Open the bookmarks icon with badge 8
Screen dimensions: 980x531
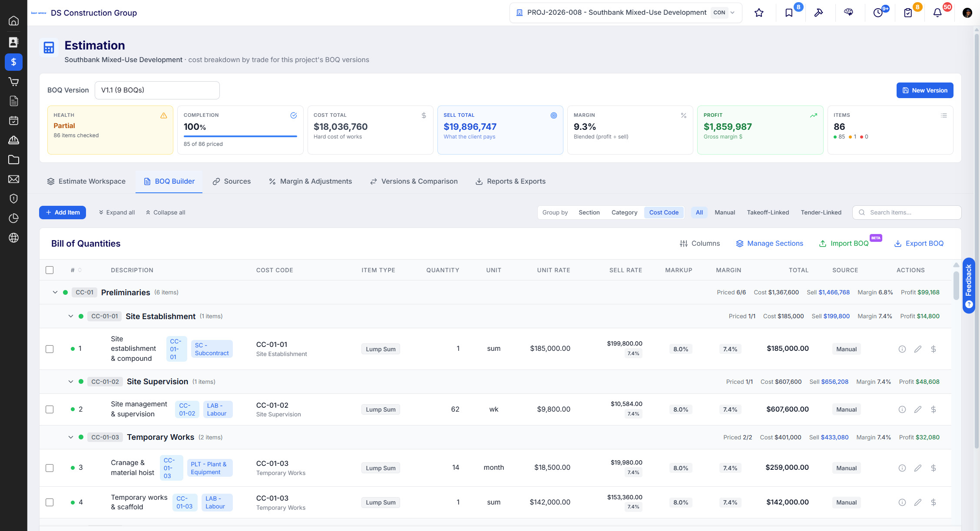789,13
